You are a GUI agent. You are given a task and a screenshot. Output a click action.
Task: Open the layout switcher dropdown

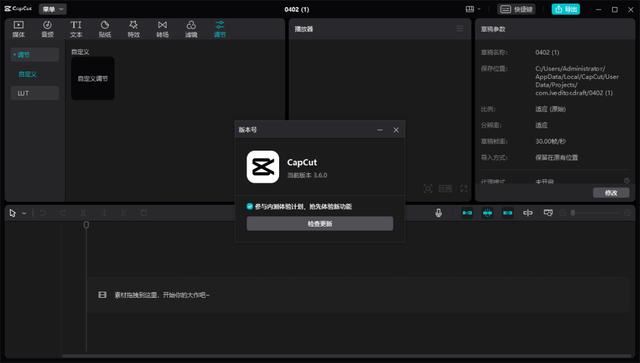coord(473,9)
